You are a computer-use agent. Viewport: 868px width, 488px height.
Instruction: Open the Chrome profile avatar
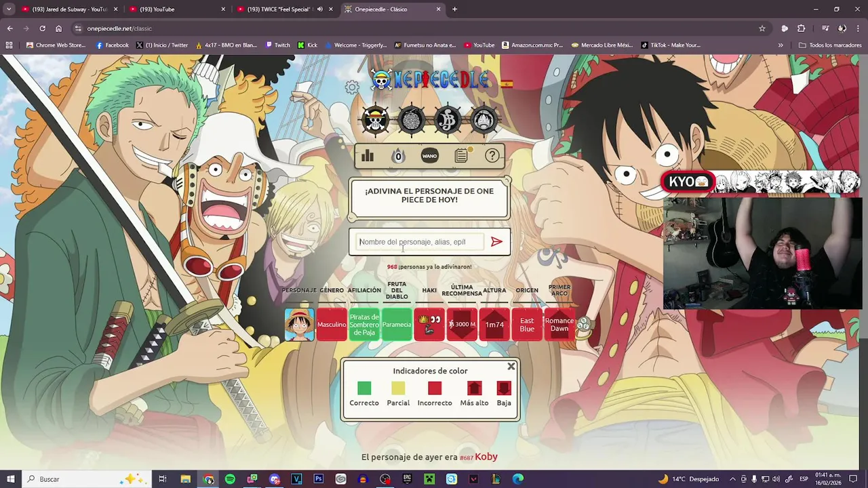(842, 28)
